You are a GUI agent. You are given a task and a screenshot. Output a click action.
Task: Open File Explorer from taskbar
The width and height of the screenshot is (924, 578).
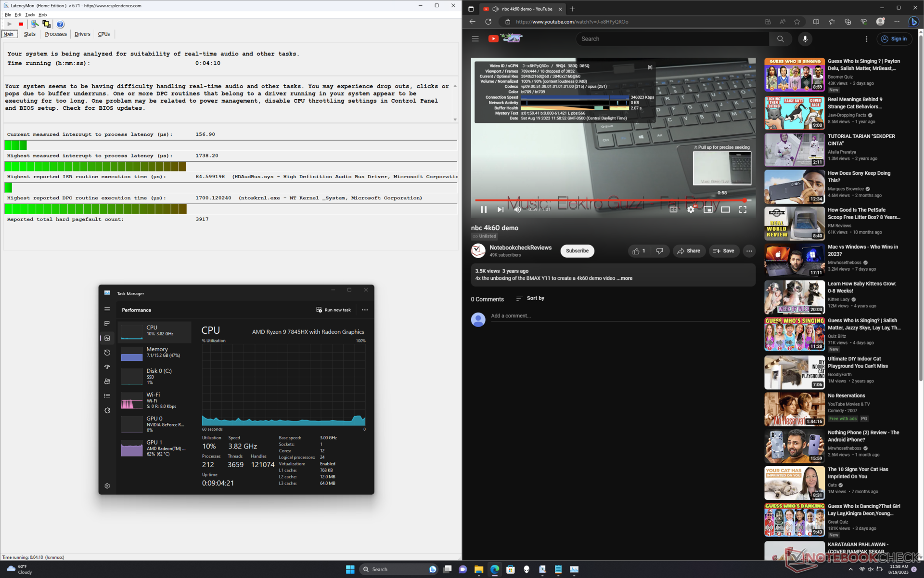(478, 569)
